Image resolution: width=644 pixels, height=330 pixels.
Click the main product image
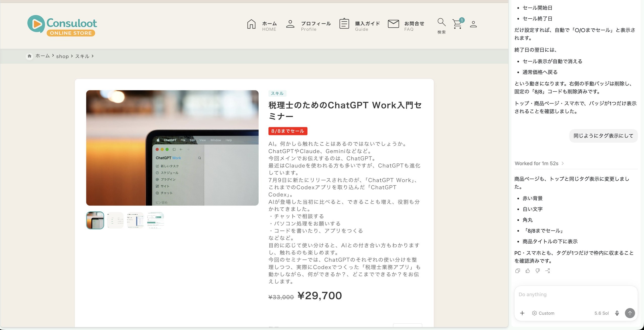tap(172, 148)
